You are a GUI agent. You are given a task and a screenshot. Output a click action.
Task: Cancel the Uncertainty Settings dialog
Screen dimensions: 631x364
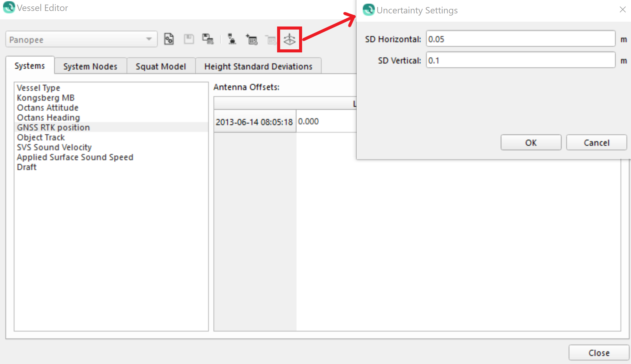[596, 143]
